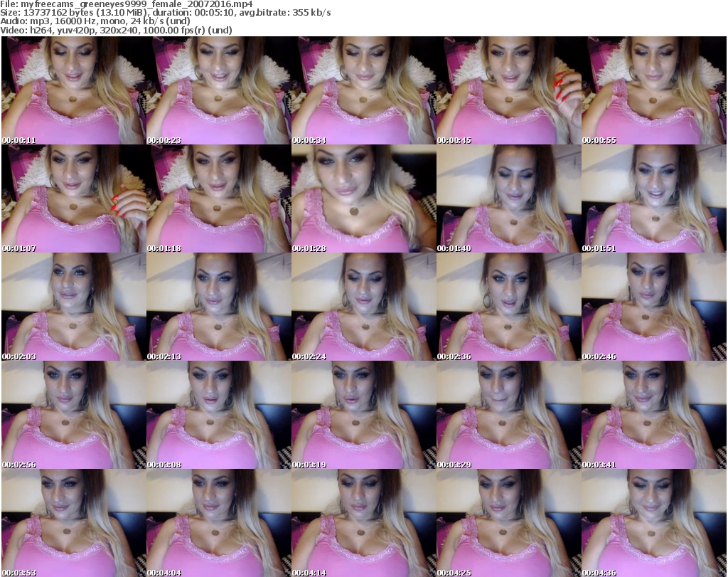Click the thumbnail frame timestamped 00:00:11
The height and width of the screenshot is (577, 728).
tap(73, 90)
